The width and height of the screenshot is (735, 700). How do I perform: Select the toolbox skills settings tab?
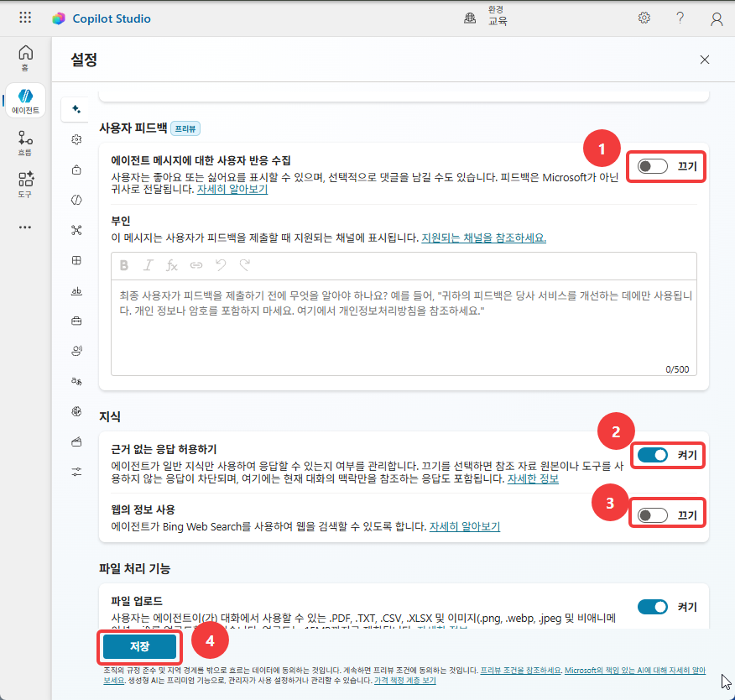click(x=76, y=321)
